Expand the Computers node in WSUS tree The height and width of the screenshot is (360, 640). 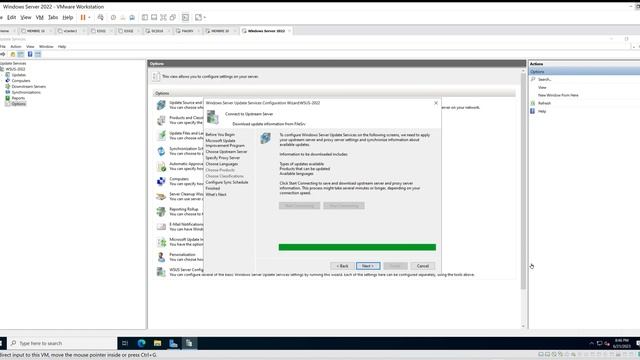[2, 81]
